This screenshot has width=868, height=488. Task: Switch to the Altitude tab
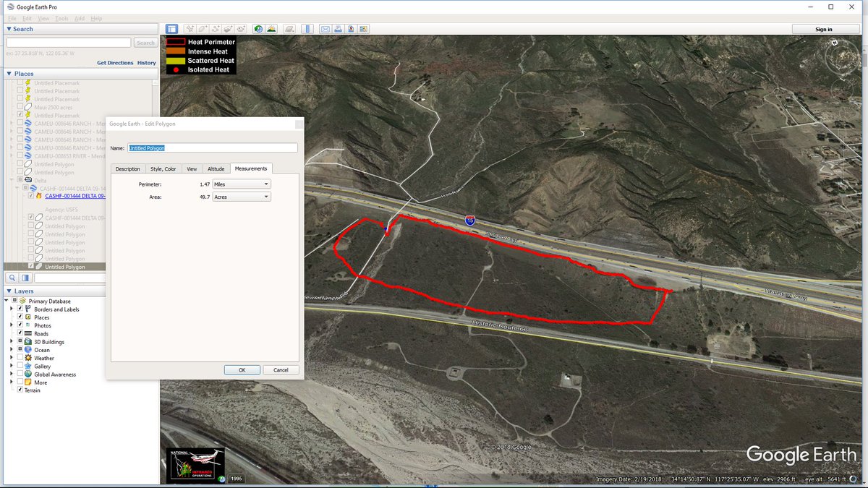(x=216, y=168)
